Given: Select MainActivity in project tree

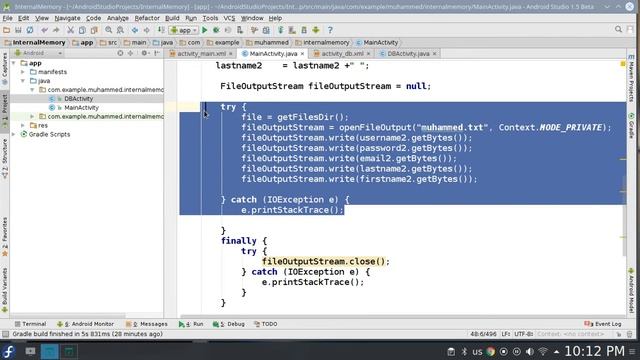Looking at the screenshot, I should [81, 108].
